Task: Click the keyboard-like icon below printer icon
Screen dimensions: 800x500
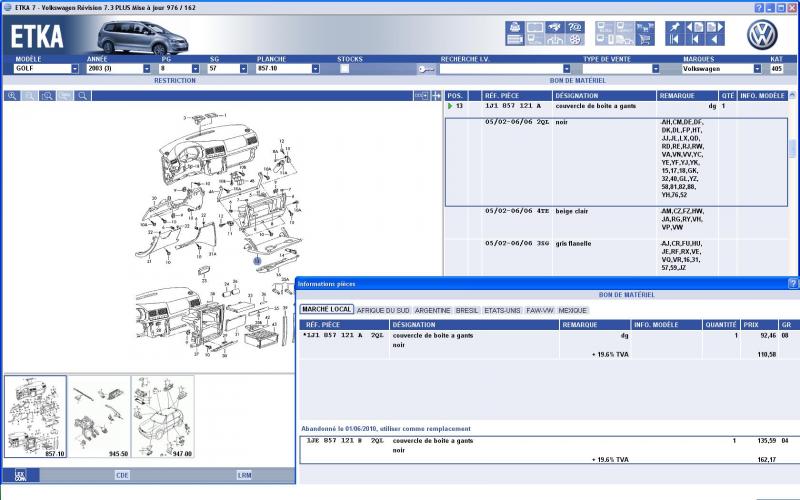Action: (515, 40)
